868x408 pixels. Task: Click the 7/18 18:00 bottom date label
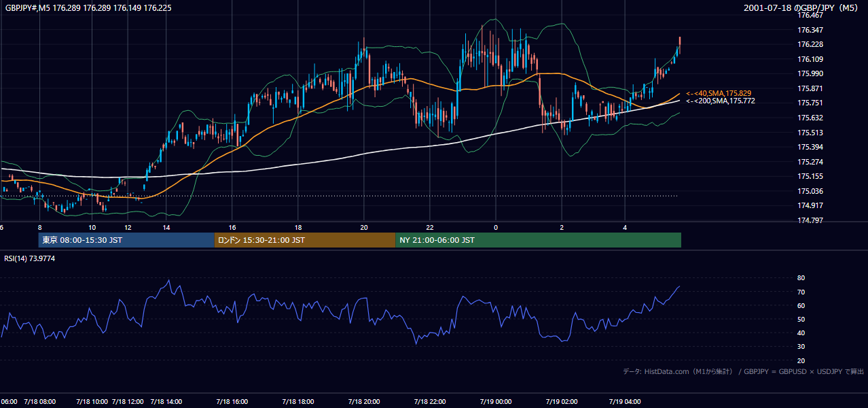[x=298, y=402]
